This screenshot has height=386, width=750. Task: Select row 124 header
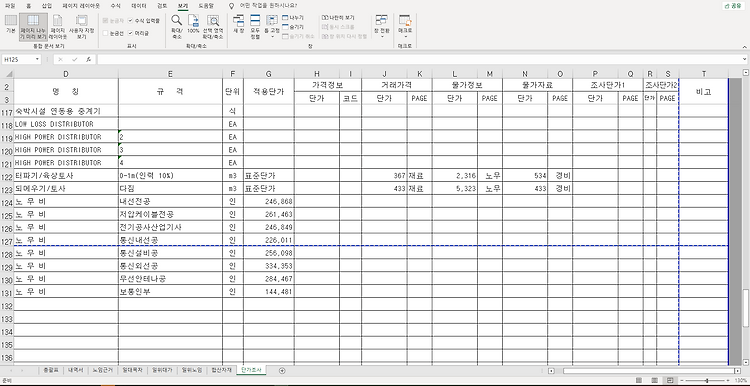coord(7,201)
